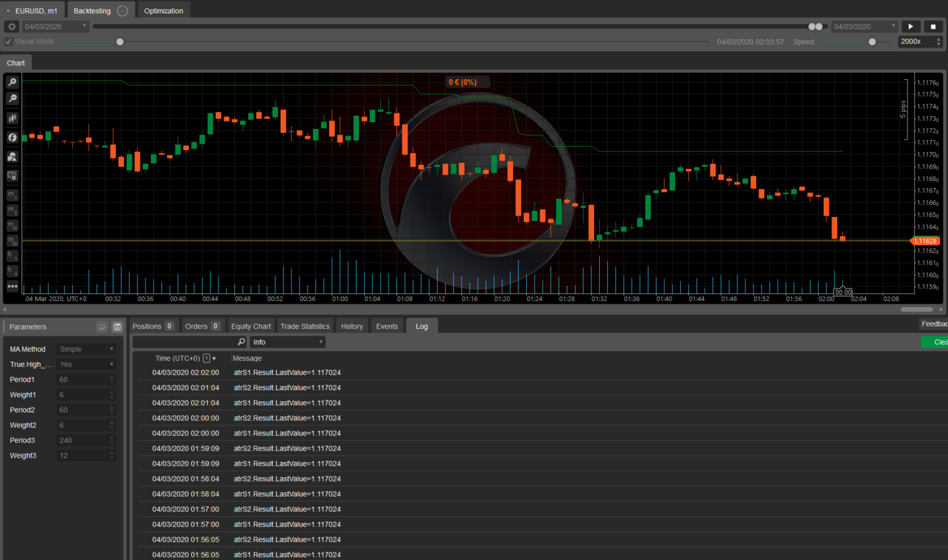Open the chart objects shapes icon
Screen dimensions: 948x560
tap(12, 156)
